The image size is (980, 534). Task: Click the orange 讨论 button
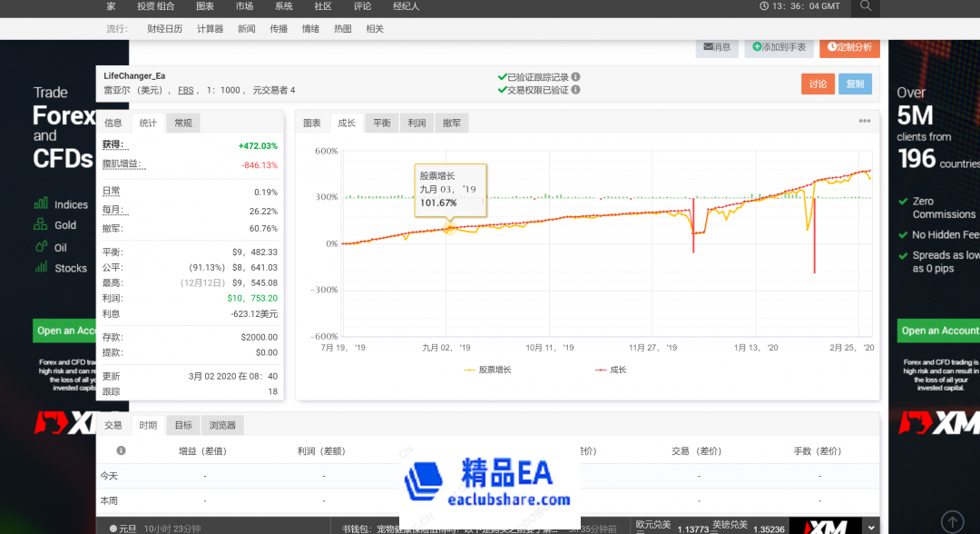pyautogui.click(x=818, y=84)
